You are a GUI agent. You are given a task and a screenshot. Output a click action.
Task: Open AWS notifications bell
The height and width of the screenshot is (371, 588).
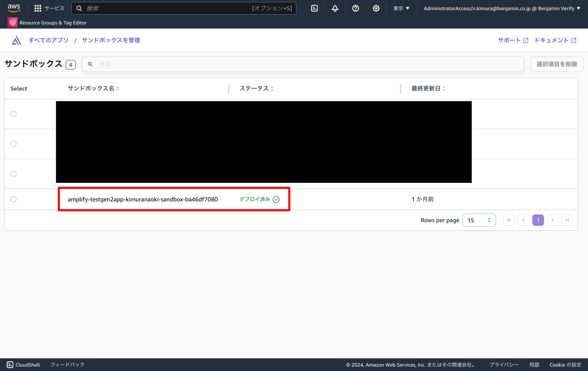(335, 8)
